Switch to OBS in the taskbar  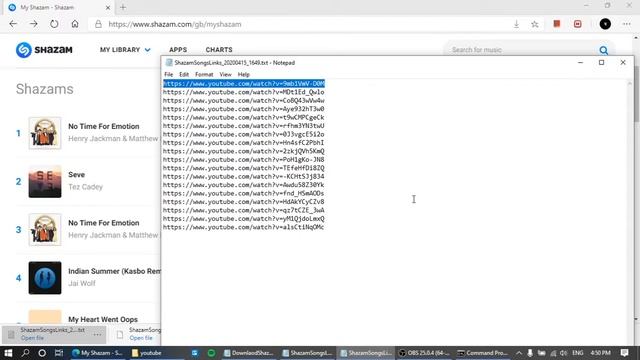[x=424, y=353]
